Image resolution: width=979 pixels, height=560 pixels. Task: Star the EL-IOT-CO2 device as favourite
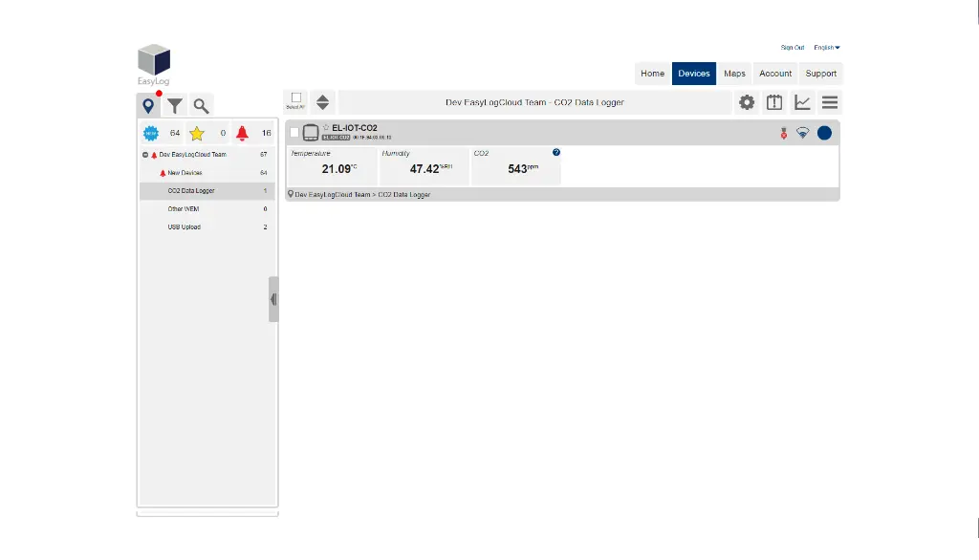click(x=326, y=127)
